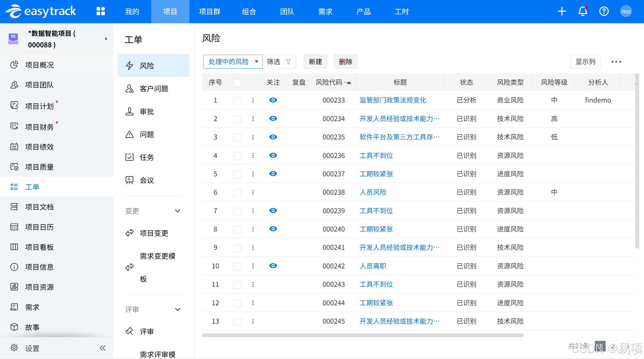644x359 pixels.
Task: Switch to the 需求 top tab
Action: (x=325, y=11)
